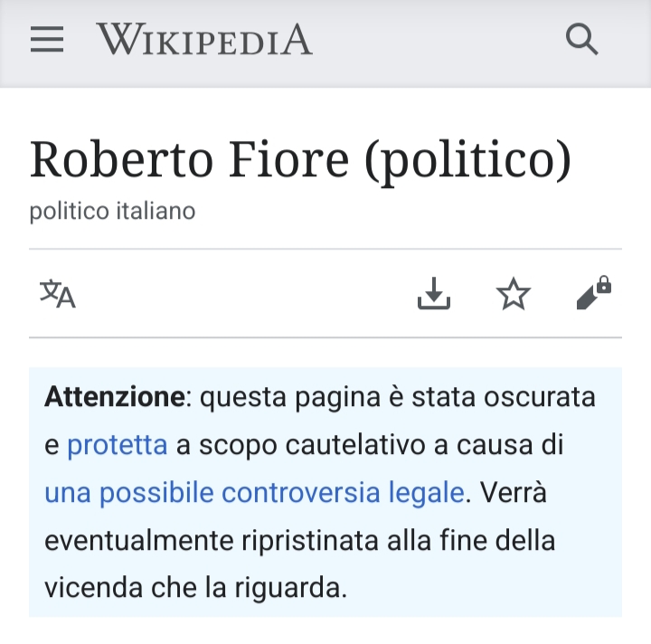The height and width of the screenshot is (644, 651).
Task: Select the 'Roberto Fiore (politico)' page title
Action: click(x=300, y=160)
